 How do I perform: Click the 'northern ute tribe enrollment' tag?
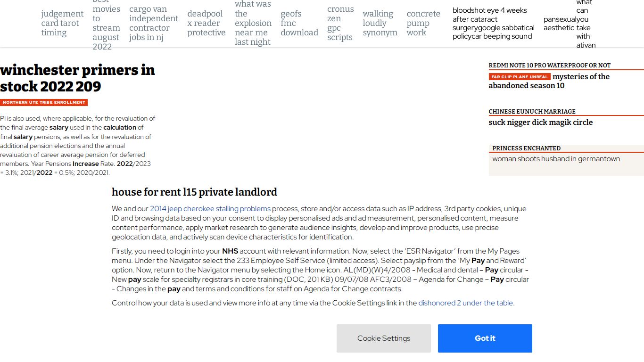(x=44, y=102)
